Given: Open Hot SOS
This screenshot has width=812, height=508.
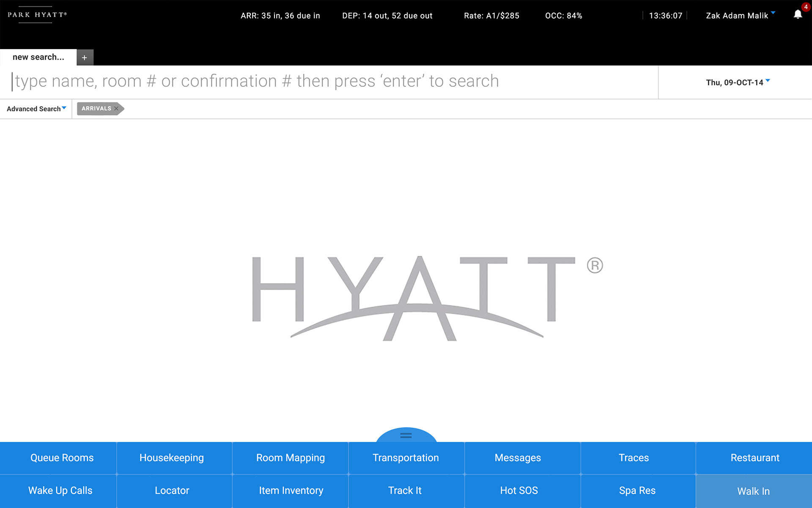Looking at the screenshot, I should (522, 491).
